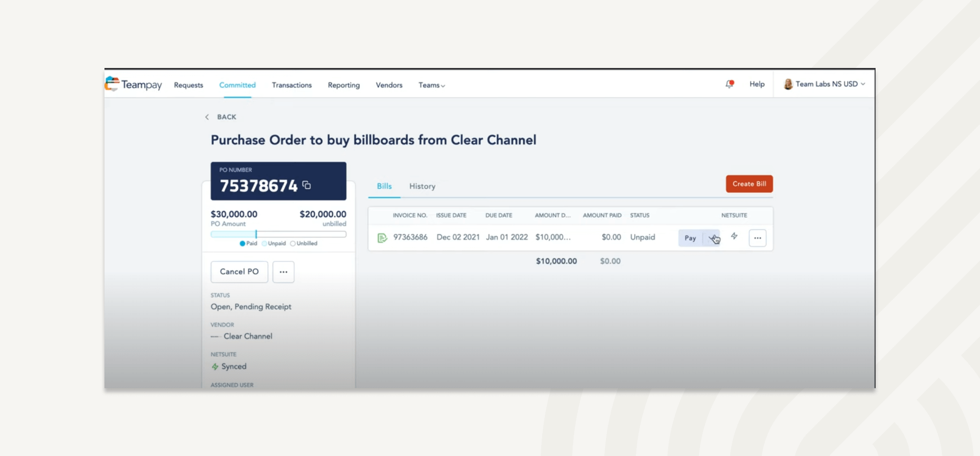Viewport: 980px width, 456px height.
Task: Click the issue date Dec 02 2021
Action: (x=458, y=237)
